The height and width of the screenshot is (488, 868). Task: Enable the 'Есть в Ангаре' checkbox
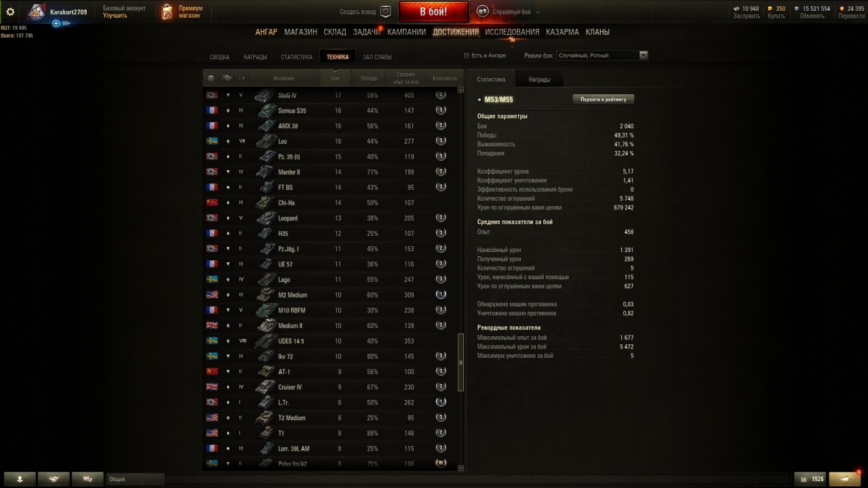(466, 56)
